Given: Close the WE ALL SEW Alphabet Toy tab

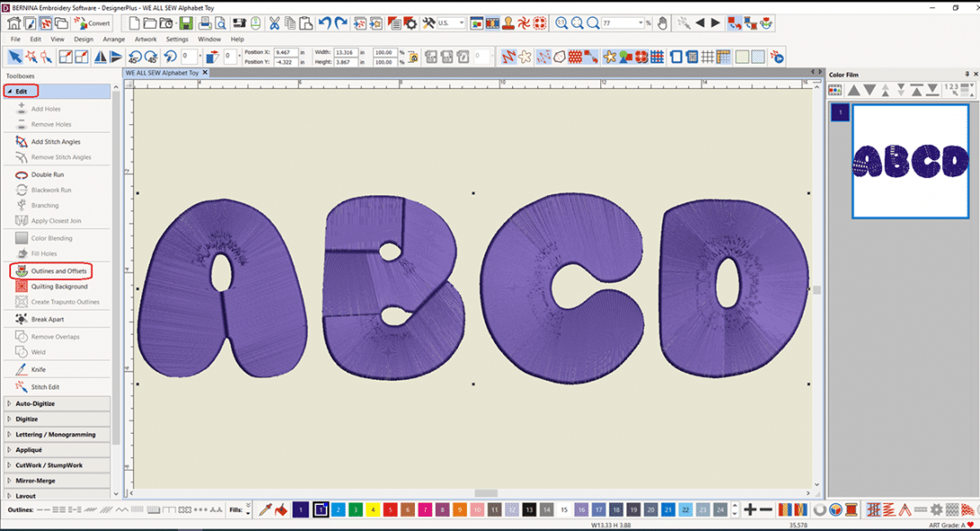Looking at the screenshot, I should pos(205,73).
